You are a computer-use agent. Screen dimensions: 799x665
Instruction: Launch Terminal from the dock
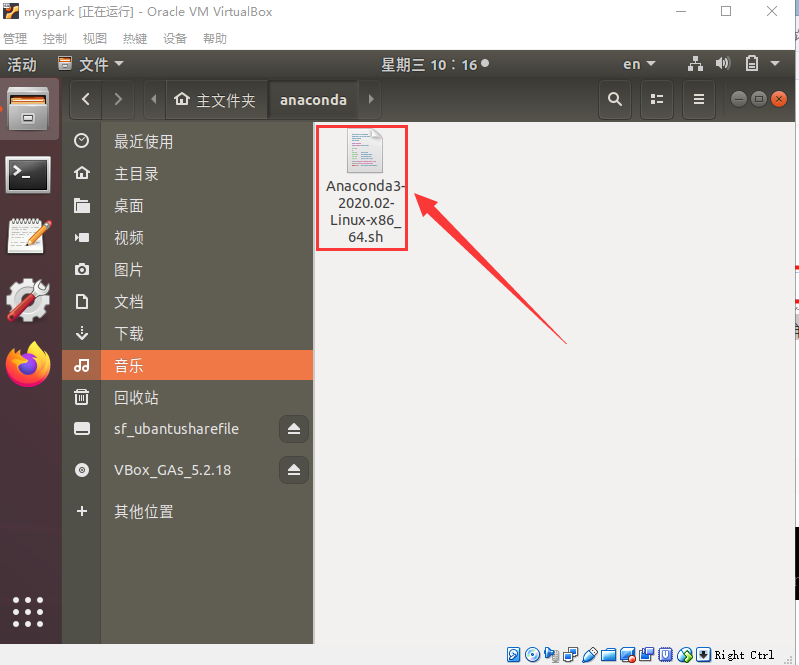click(x=28, y=175)
